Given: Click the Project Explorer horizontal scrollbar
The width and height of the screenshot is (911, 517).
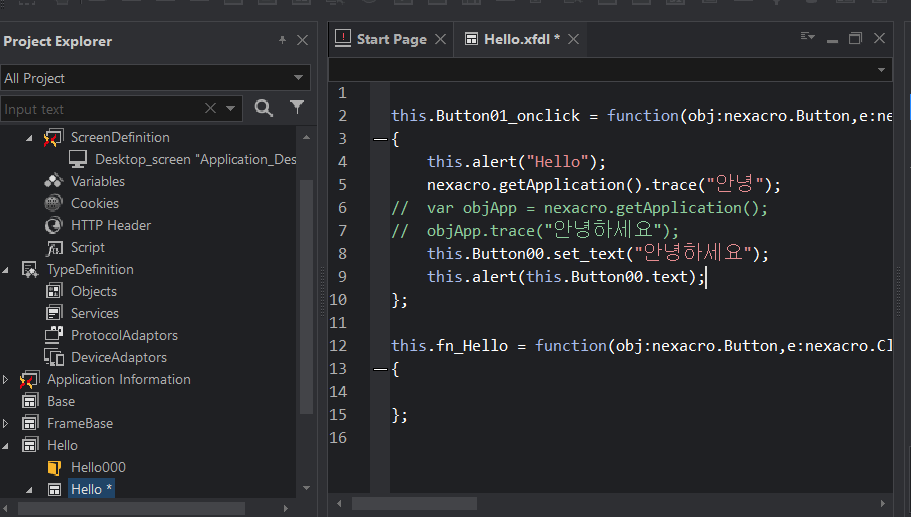Looking at the screenshot, I should click(x=131, y=508).
